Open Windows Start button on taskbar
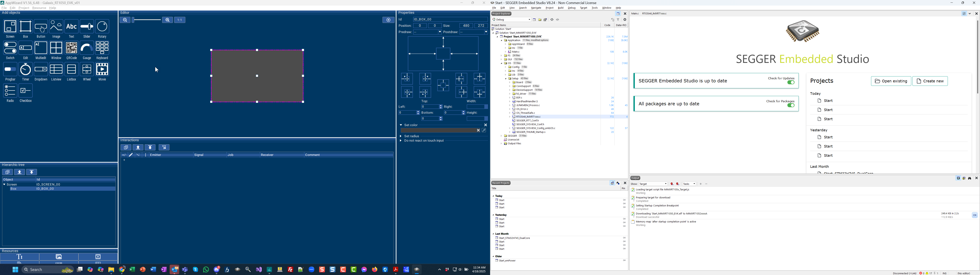The height and width of the screenshot is (275, 980). 15,270
